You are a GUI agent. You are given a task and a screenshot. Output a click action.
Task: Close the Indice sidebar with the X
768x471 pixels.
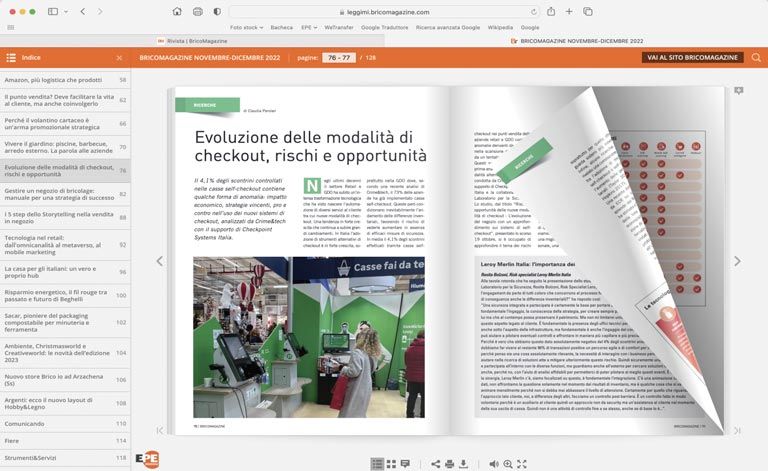[x=119, y=58]
